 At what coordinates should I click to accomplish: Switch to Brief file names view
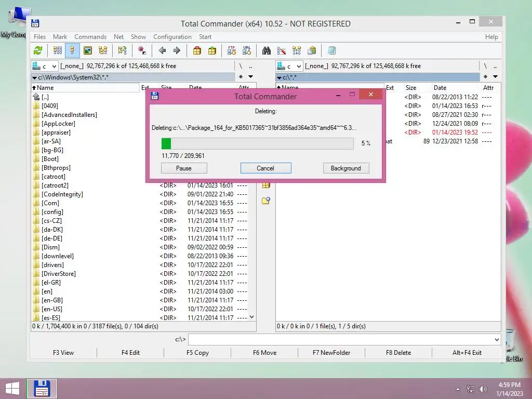pos(58,51)
